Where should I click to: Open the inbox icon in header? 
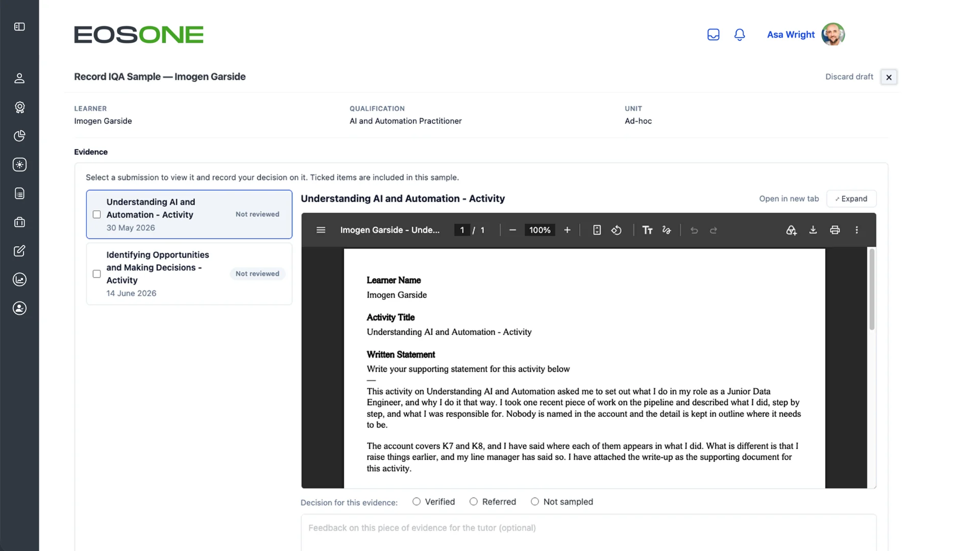tap(713, 35)
